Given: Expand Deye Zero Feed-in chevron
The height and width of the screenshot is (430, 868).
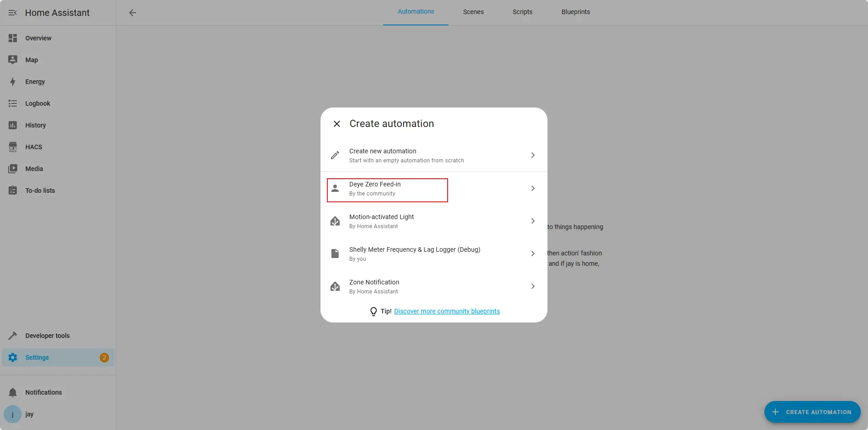Looking at the screenshot, I should point(533,188).
